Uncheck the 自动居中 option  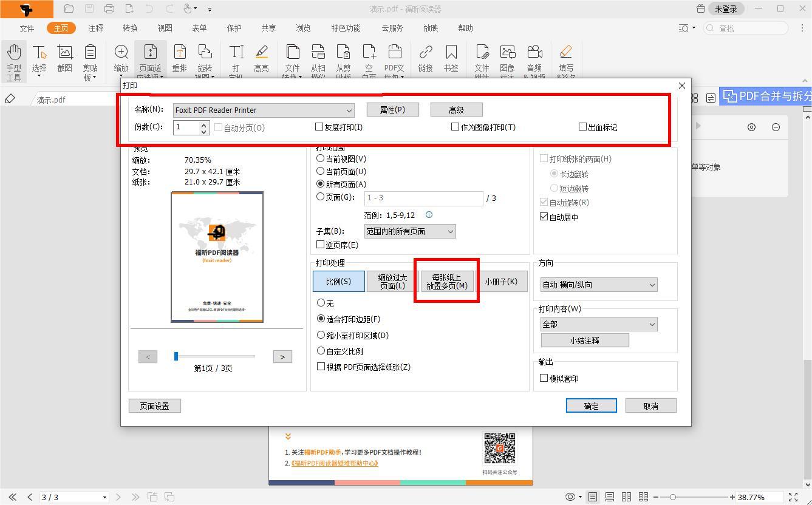point(544,217)
